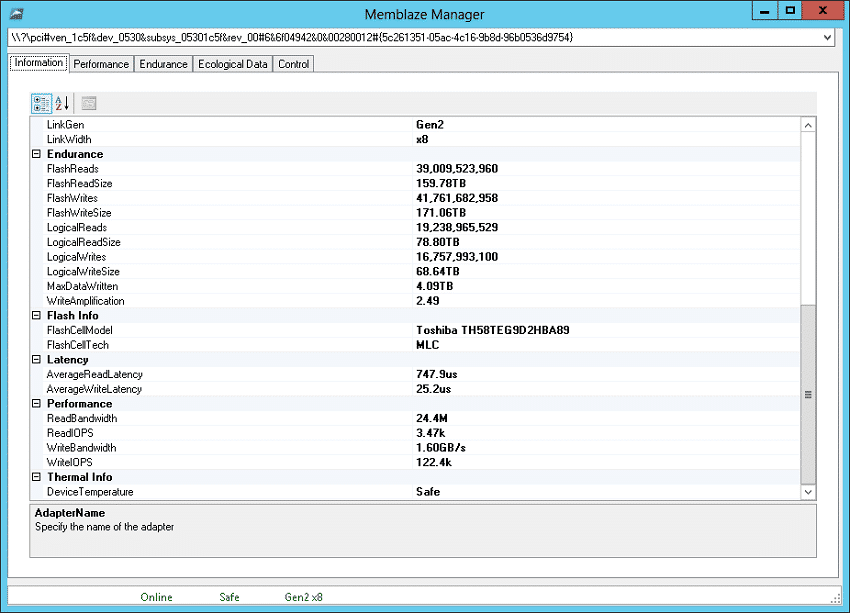This screenshot has height=613, width=850.
Task: Click the Memblaze app icon in title bar
Action: (17, 14)
